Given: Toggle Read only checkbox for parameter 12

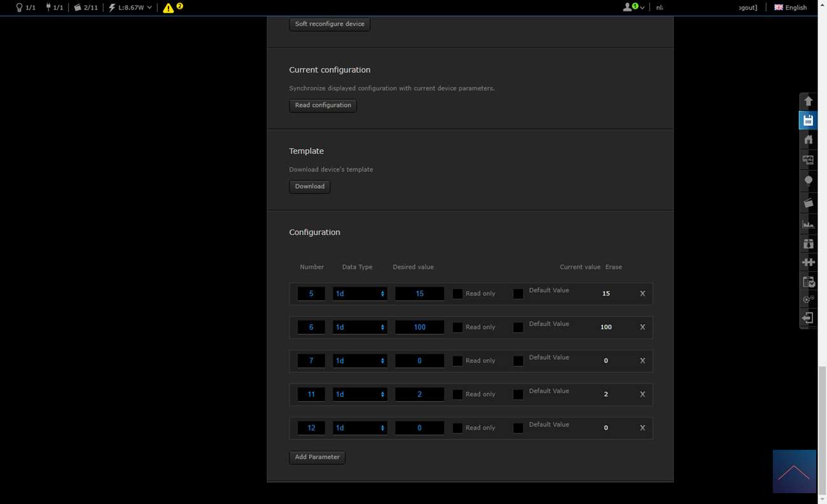Looking at the screenshot, I should [x=457, y=428].
